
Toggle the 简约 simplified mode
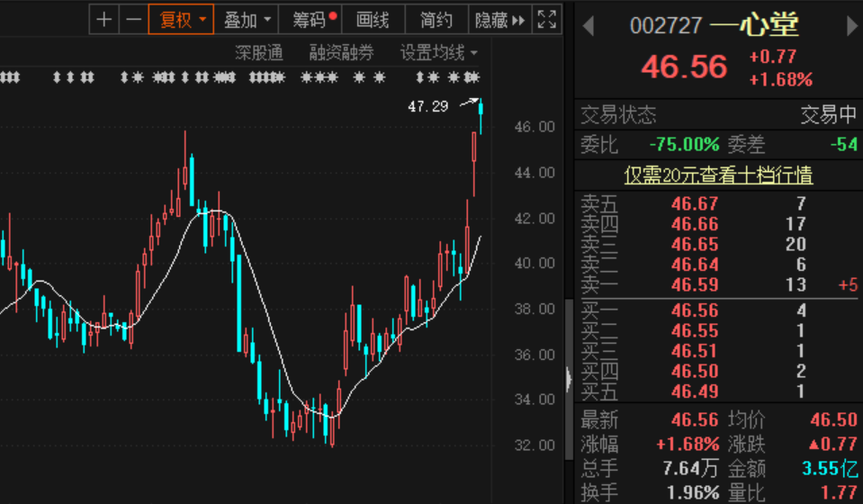(x=436, y=20)
